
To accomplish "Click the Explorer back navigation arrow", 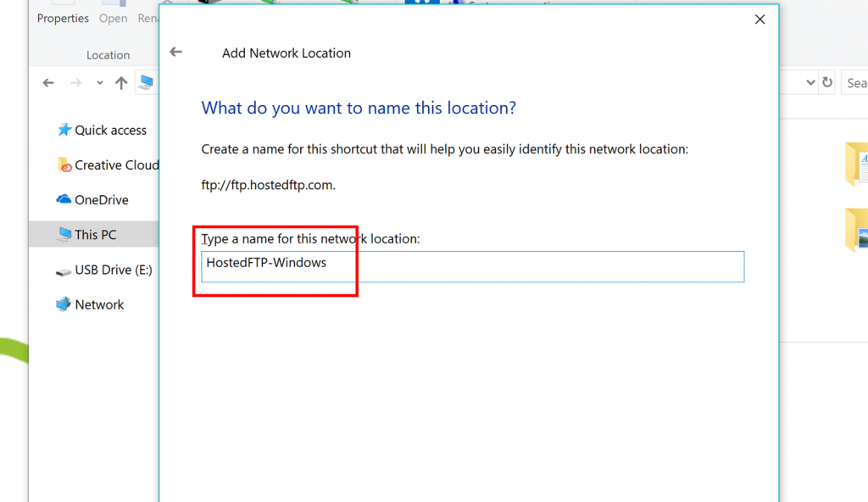I will click(48, 83).
